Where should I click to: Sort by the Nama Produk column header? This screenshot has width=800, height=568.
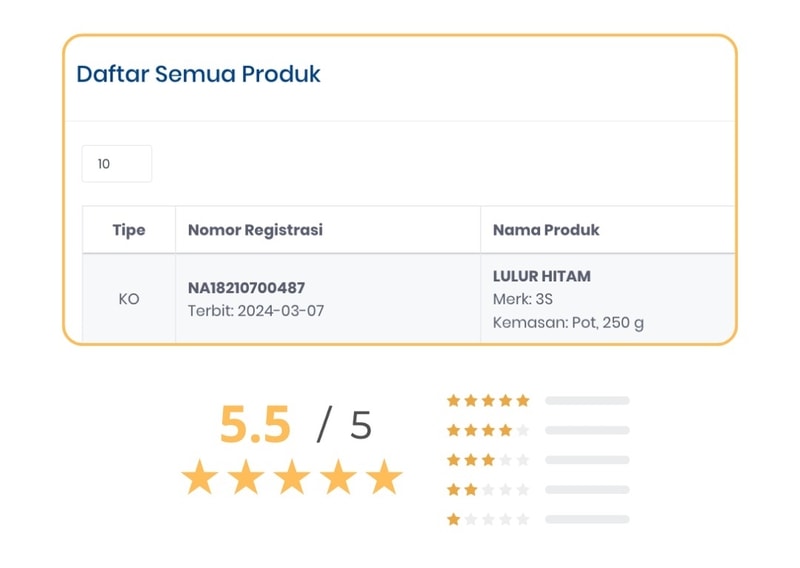pyautogui.click(x=546, y=230)
